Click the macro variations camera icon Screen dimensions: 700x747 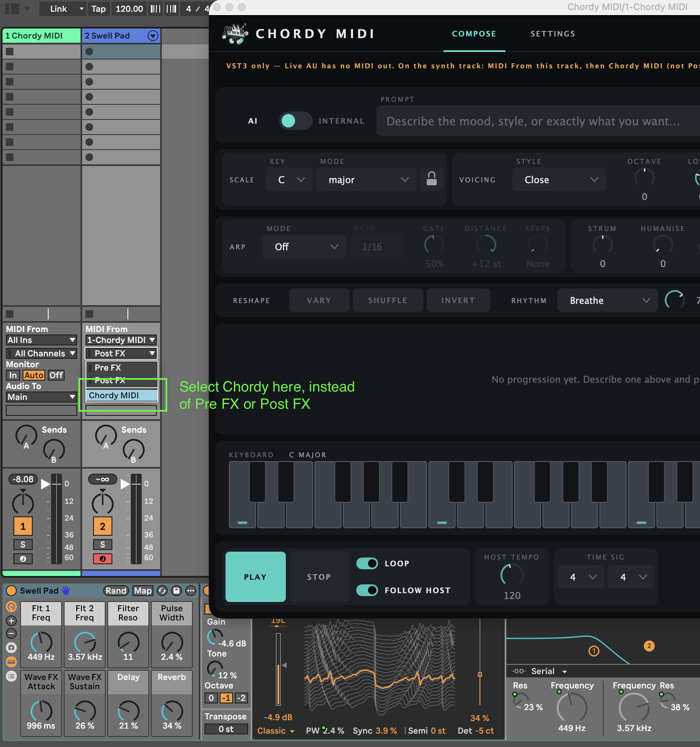11,648
